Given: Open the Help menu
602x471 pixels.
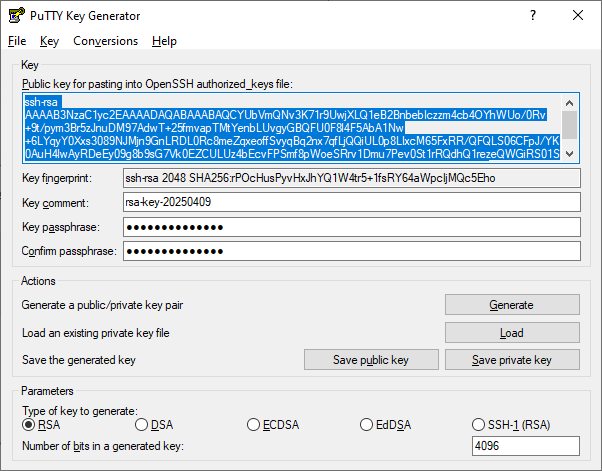Looking at the screenshot, I should [164, 41].
